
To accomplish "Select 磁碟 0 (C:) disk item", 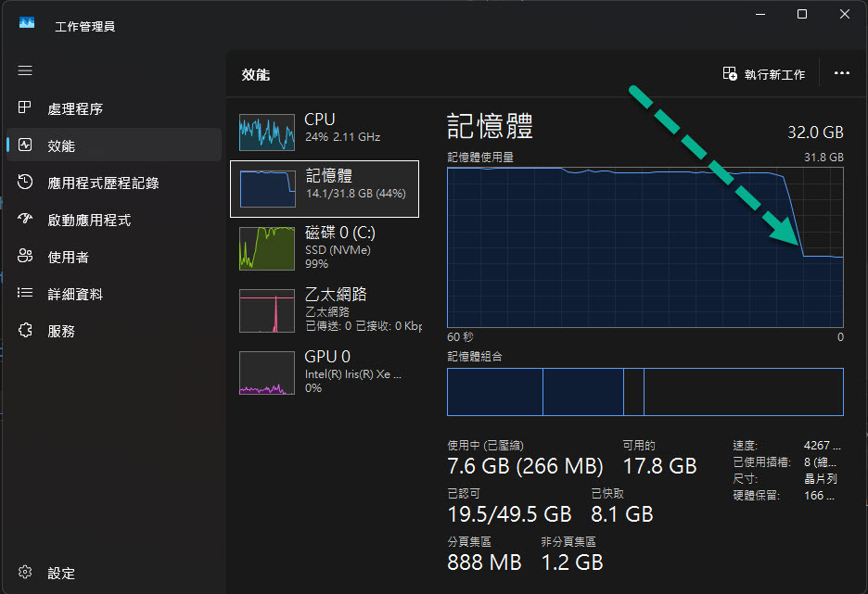I will point(325,246).
